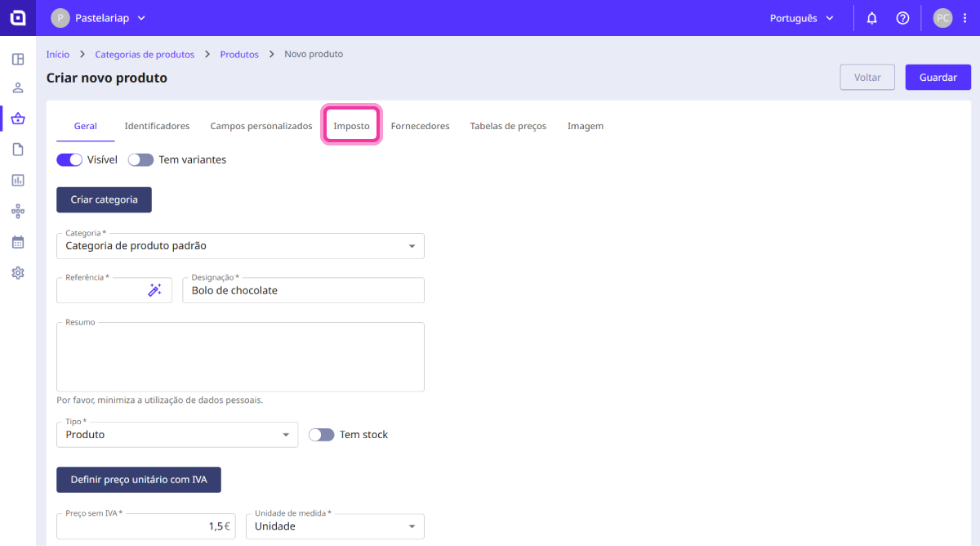Screen dimensions: 980x546
Task: Open the settings gear icon in the sidebar
Action: 18,273
